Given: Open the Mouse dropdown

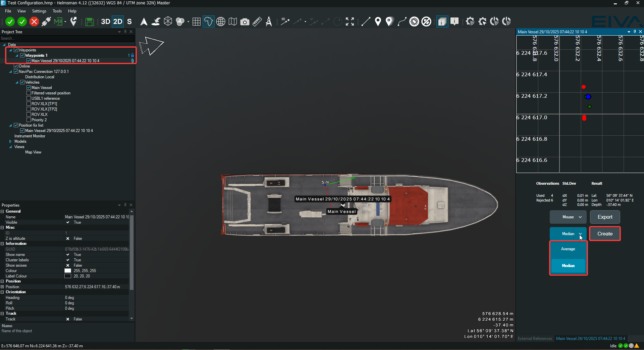Looking at the screenshot, I should [x=568, y=217].
